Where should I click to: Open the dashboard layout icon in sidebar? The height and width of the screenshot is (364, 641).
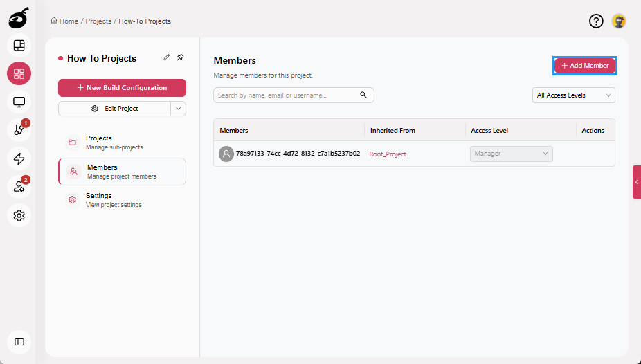pos(19,46)
